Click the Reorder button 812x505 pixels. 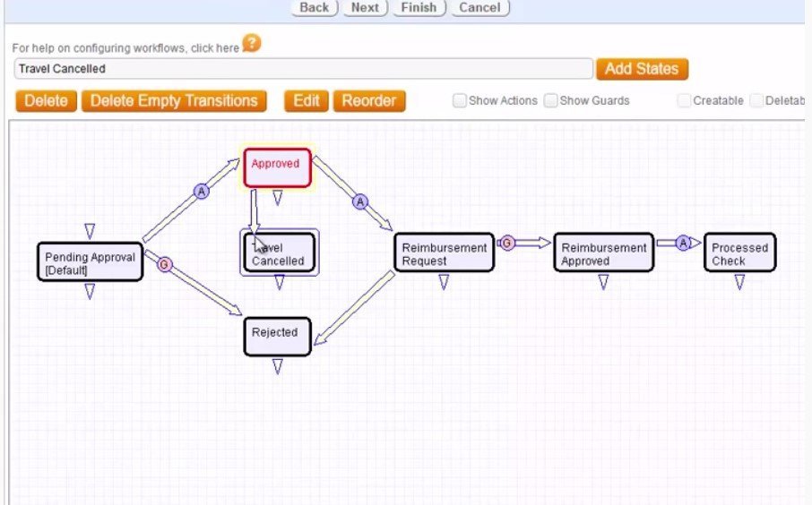click(369, 100)
